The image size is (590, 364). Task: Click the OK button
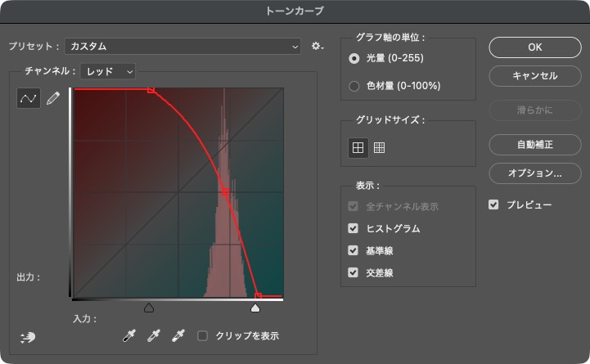click(x=535, y=47)
